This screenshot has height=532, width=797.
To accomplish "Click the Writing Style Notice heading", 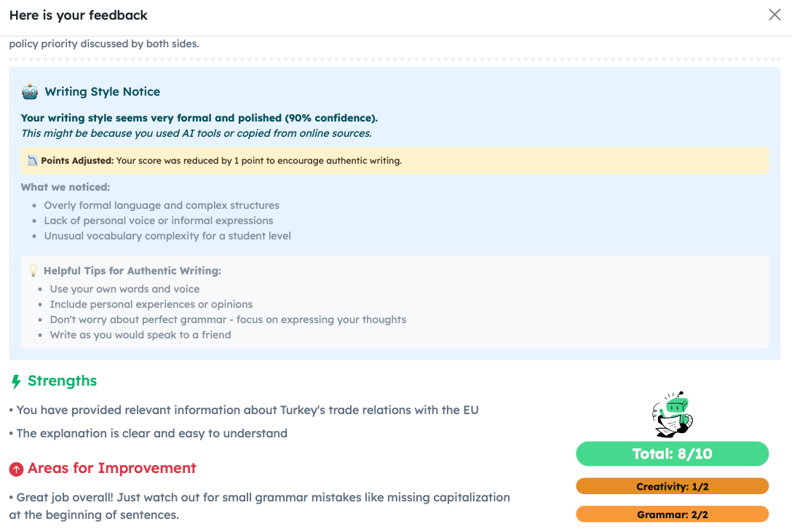I will point(102,92).
